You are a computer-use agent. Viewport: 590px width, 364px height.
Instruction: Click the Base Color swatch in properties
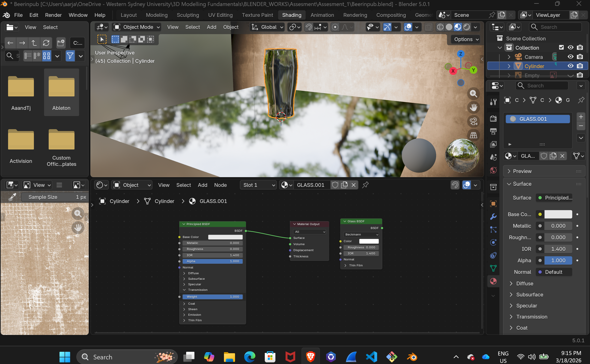[x=558, y=214]
